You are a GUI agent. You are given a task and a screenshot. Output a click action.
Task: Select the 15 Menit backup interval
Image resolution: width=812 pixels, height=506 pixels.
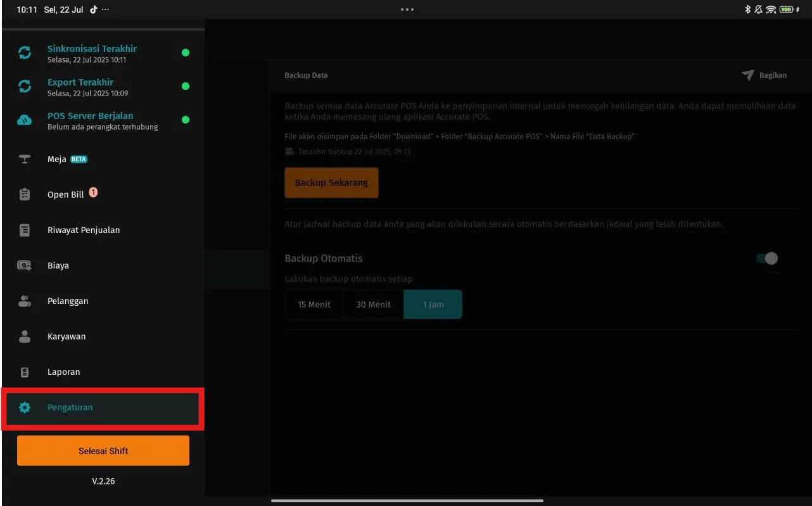[314, 305]
